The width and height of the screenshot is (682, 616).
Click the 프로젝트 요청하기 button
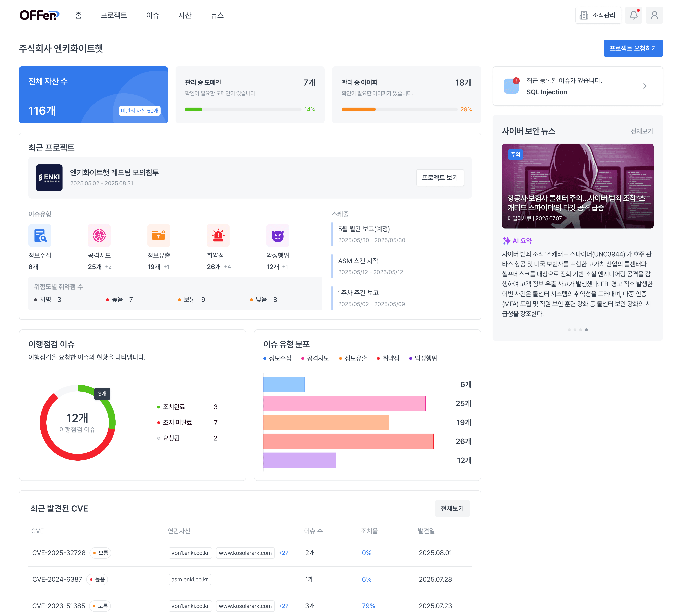point(633,48)
